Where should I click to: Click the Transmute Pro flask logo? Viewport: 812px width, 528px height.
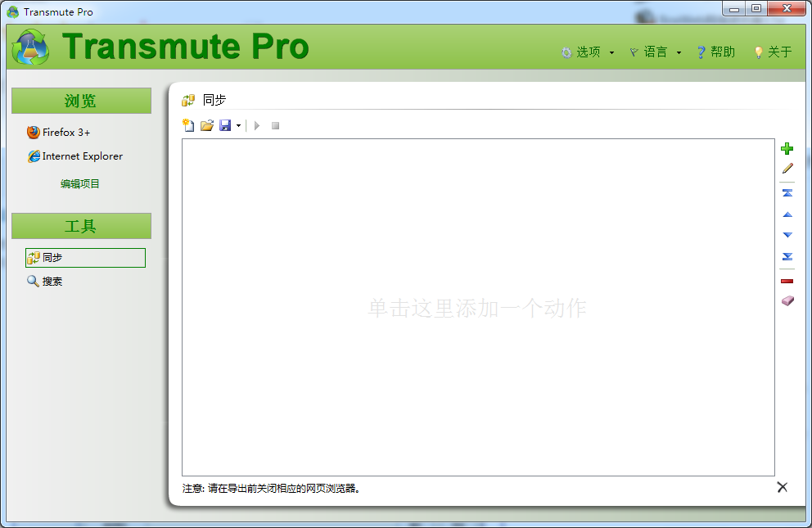tap(30, 47)
